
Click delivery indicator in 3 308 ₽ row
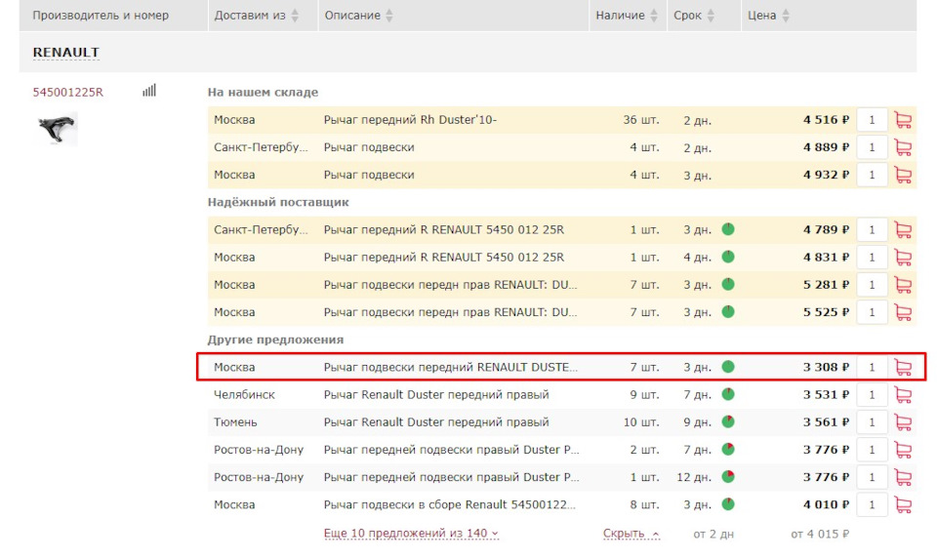[x=728, y=367]
